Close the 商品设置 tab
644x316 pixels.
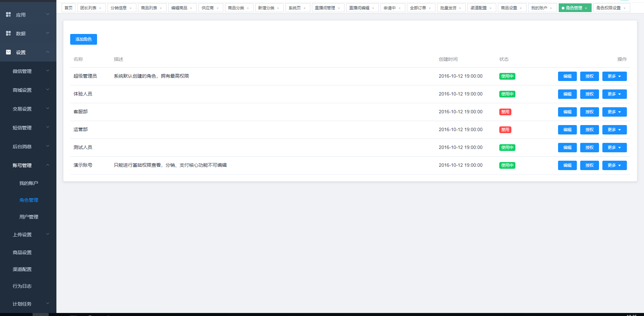click(x=521, y=8)
